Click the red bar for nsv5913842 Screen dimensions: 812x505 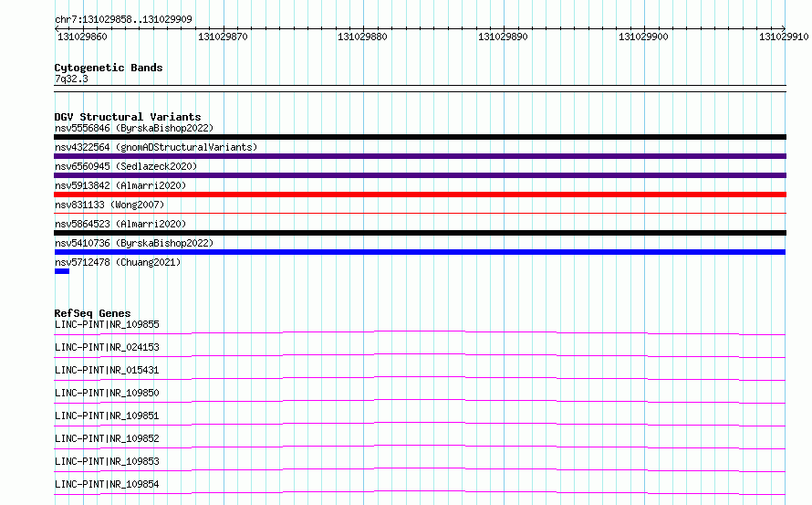420,195
